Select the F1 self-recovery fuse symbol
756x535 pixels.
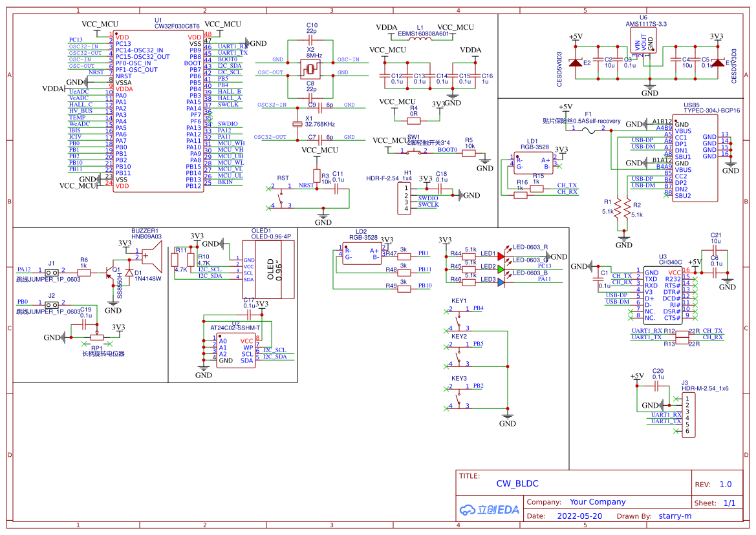coord(588,129)
